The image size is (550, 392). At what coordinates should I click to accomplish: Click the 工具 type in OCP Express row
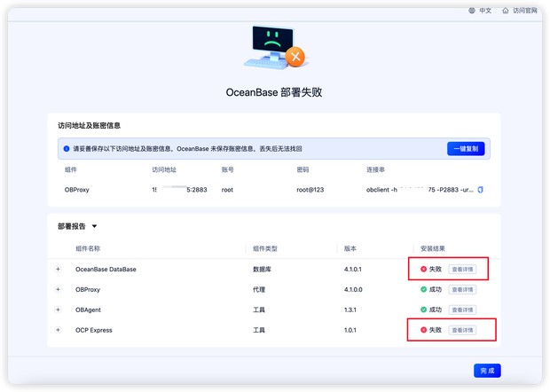click(259, 330)
